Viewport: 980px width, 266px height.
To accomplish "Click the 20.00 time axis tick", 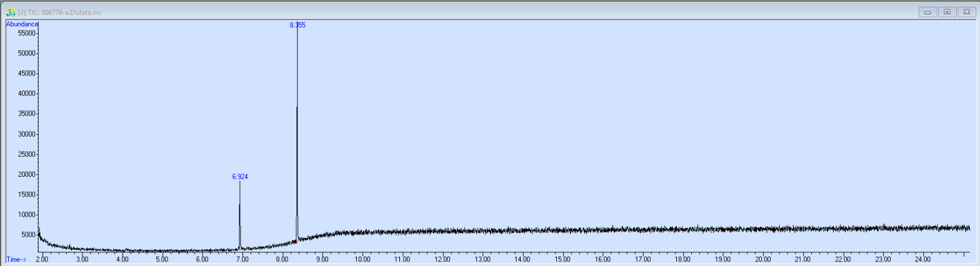I will point(762,259).
